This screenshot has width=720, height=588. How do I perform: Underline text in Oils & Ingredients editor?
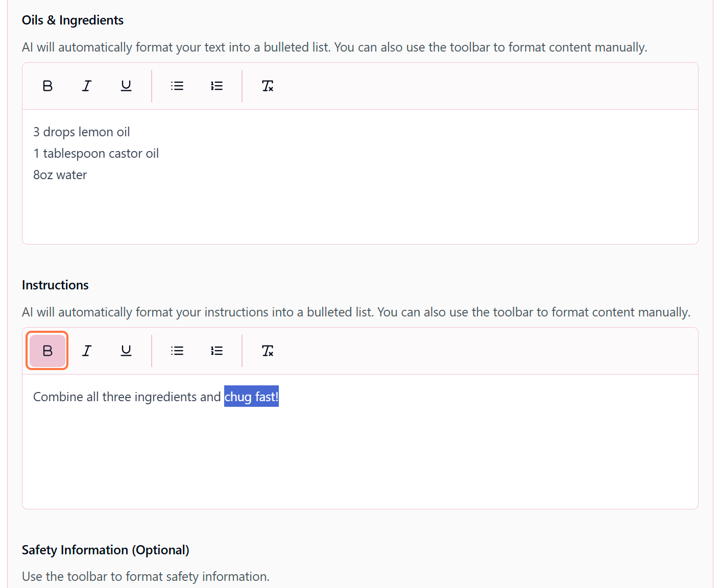click(126, 86)
